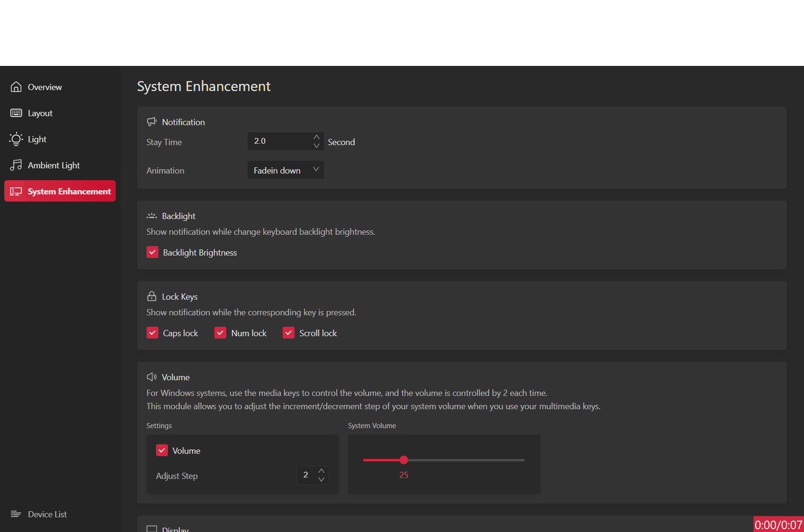
Task: Uncheck Backlight Brightness checkbox
Action: (152, 252)
